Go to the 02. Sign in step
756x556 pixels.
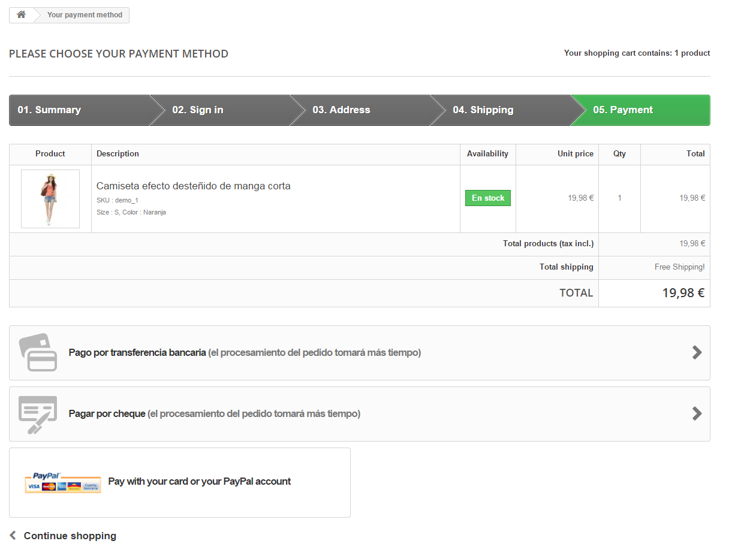tap(198, 110)
